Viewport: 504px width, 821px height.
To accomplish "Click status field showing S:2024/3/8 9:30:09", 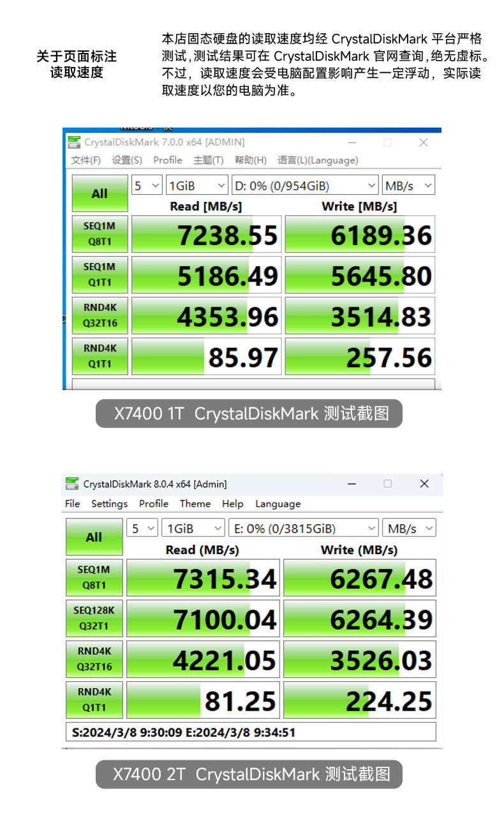I will 251,732.
